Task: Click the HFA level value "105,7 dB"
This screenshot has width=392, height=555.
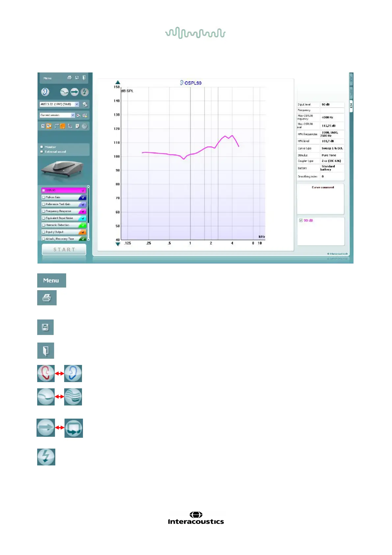Action: (x=327, y=141)
